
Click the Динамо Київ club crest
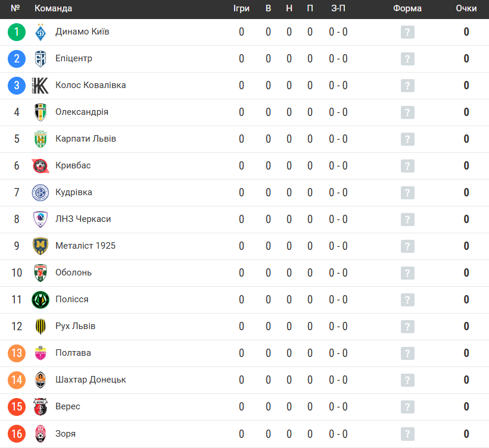pyautogui.click(x=41, y=32)
